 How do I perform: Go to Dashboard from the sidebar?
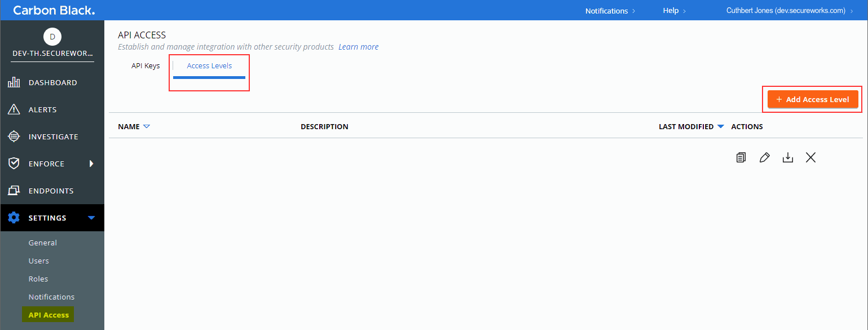tap(53, 83)
